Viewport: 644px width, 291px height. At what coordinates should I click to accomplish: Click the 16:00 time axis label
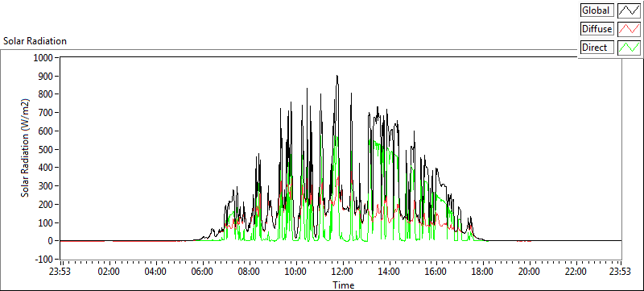point(436,272)
